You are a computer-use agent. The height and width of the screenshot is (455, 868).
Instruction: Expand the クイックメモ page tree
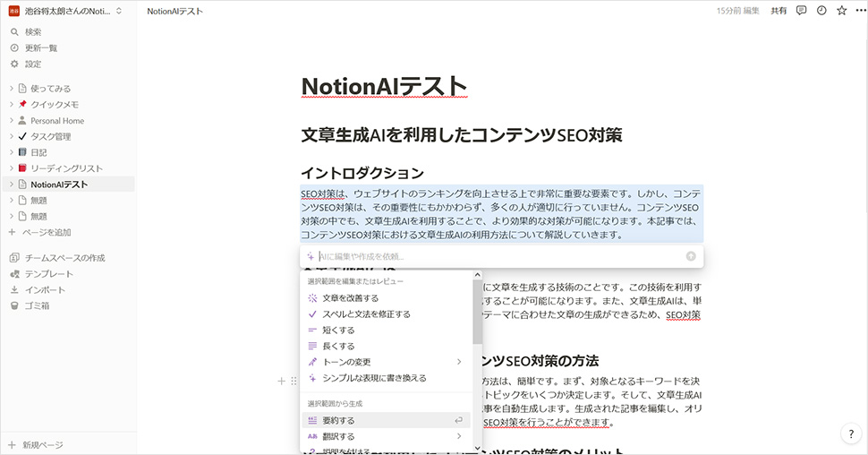pyautogui.click(x=11, y=104)
